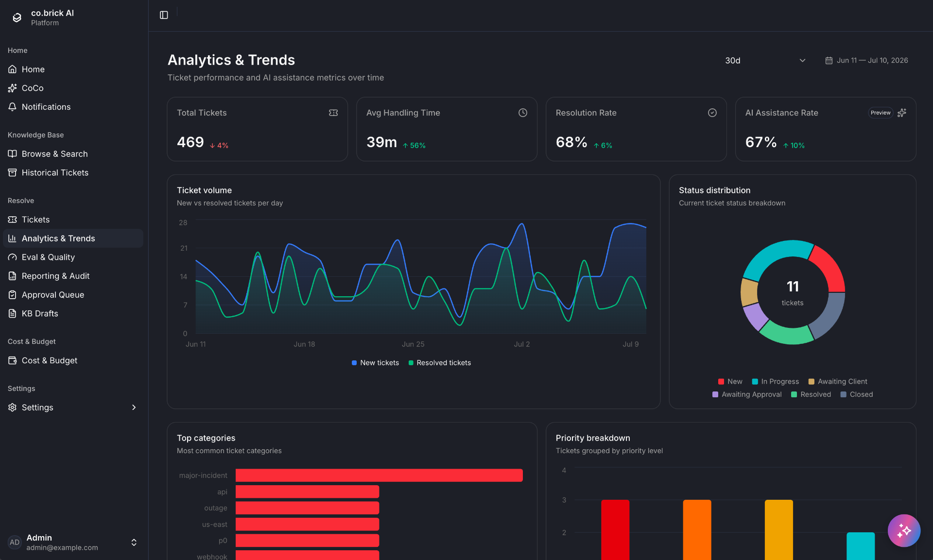Click the Resolution Rate check-circle icon
The height and width of the screenshot is (560, 933).
coord(712,113)
